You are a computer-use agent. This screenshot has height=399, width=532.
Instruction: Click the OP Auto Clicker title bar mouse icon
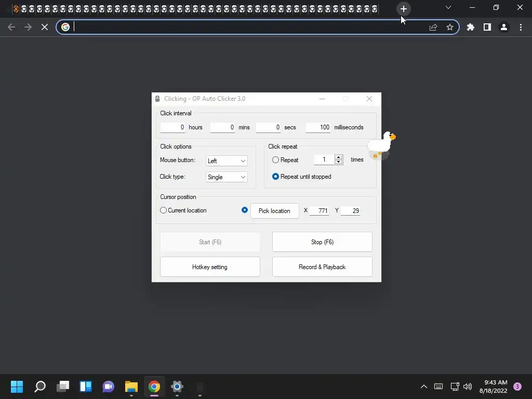point(157,99)
